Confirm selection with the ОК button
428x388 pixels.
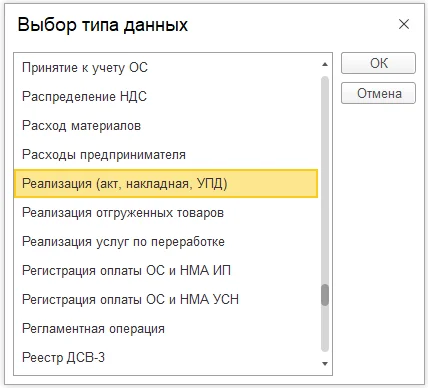[378, 63]
